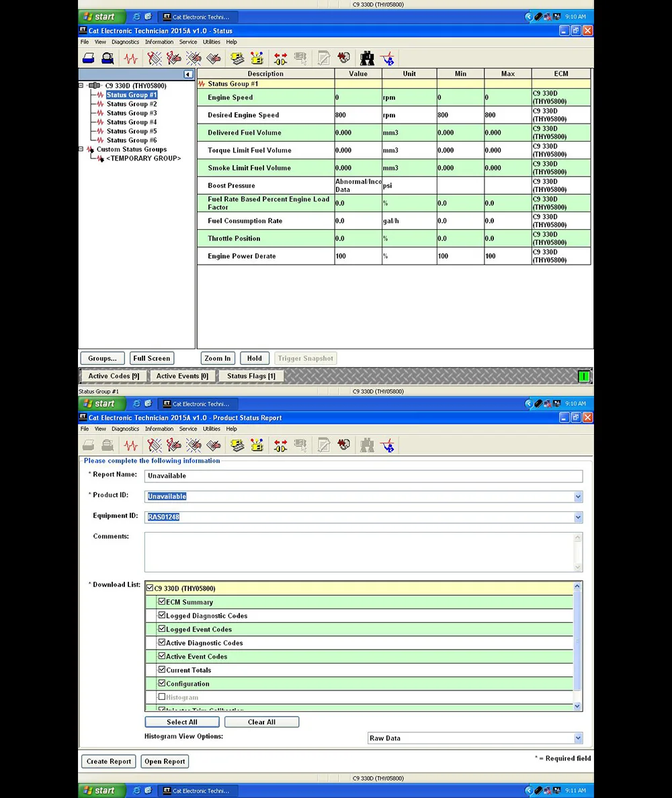Open Diagnostics menu in Status window
Screen dimensions: 672x798
click(x=125, y=42)
